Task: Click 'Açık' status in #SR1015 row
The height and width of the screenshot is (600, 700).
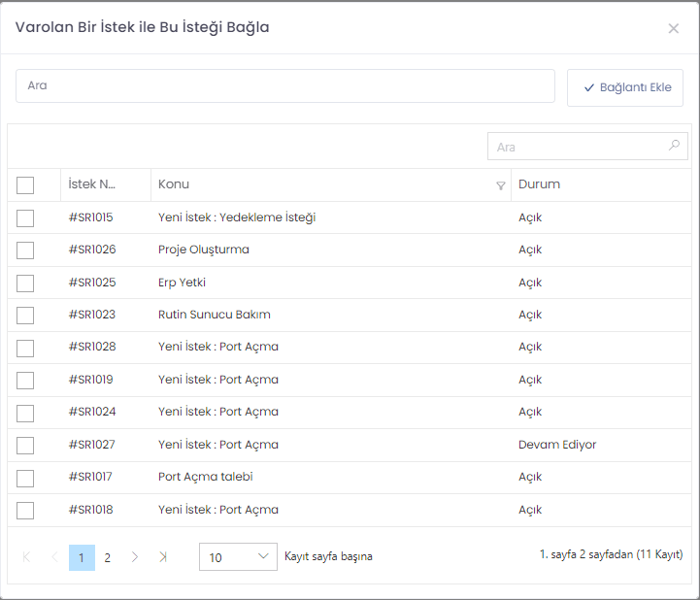Action: pos(530,217)
